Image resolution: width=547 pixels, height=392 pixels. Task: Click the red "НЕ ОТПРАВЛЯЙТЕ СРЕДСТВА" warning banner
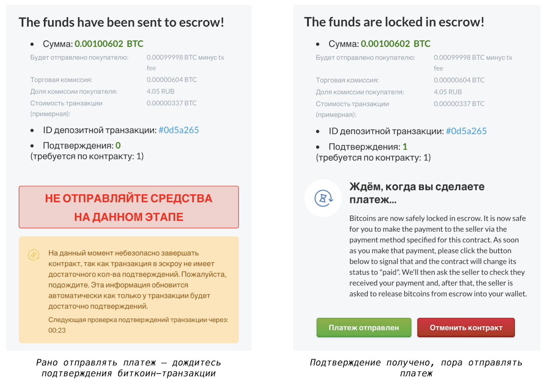click(129, 207)
